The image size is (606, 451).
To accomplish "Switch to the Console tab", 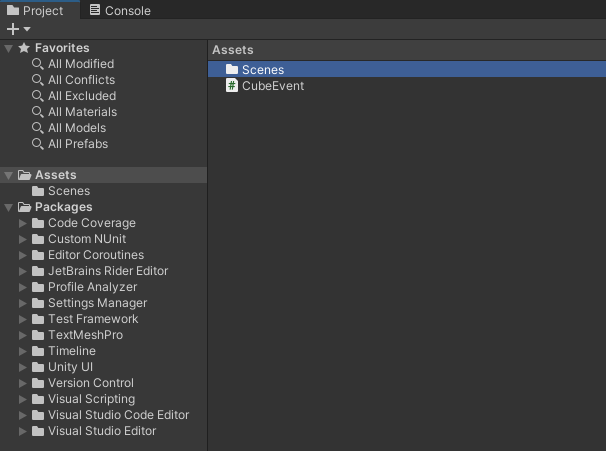I will [x=119, y=11].
